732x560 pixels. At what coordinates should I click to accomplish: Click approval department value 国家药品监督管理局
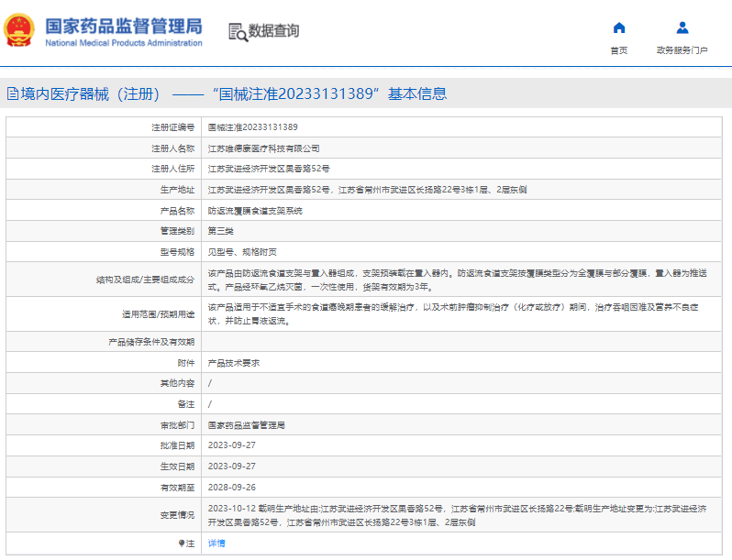pyautogui.click(x=247, y=425)
